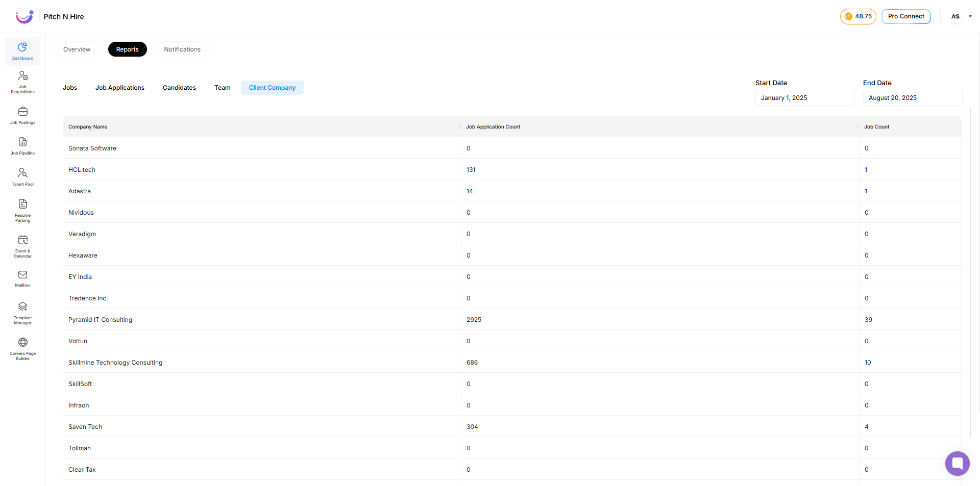Screen dimensions: 980x486
Task: Click the Pitch N Hire logo
Action: pos(24,17)
